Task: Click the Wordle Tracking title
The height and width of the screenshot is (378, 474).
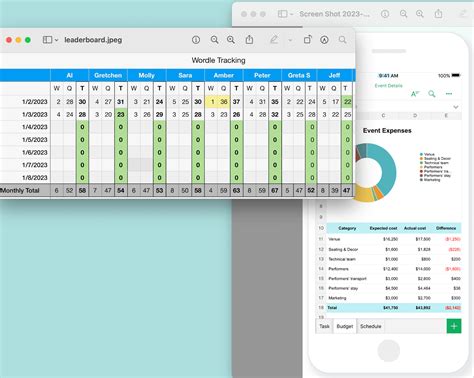Action: click(218, 60)
